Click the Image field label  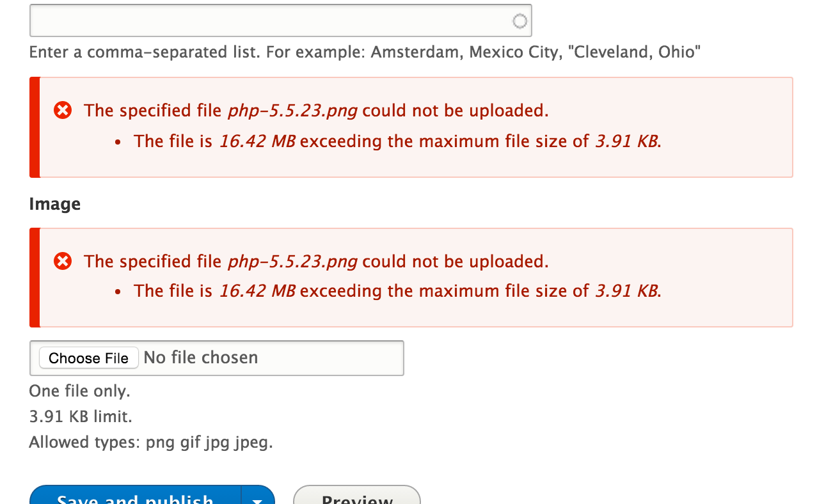coord(55,204)
